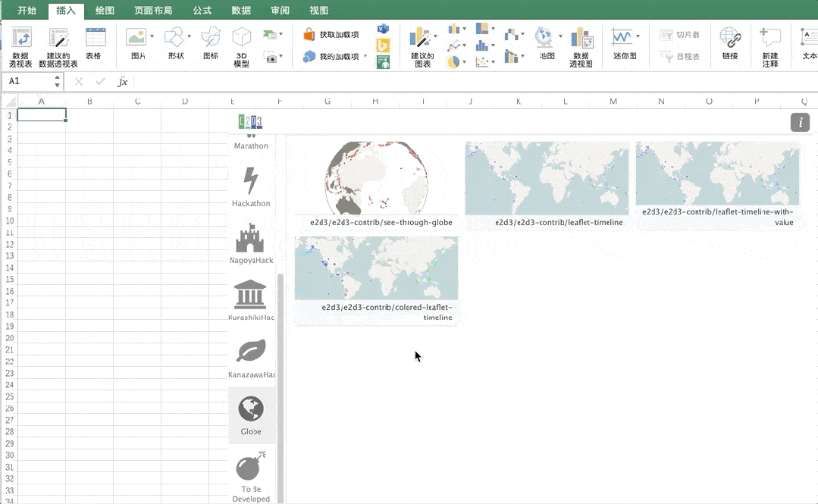This screenshot has width=818, height=504.
Task: Switch to the 开始 (Home) tab
Action: pyautogui.click(x=27, y=11)
